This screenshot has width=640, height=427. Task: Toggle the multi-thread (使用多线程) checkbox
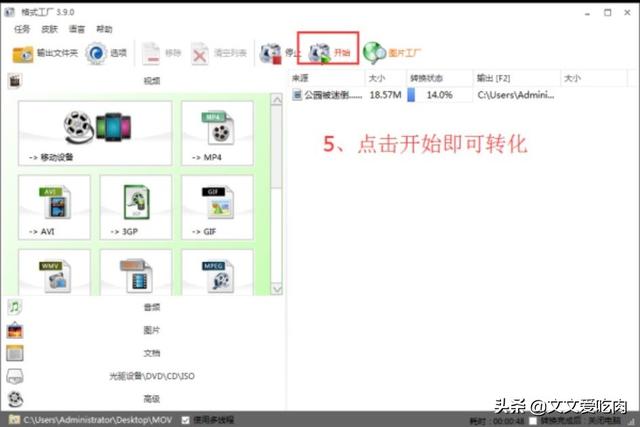(x=187, y=418)
